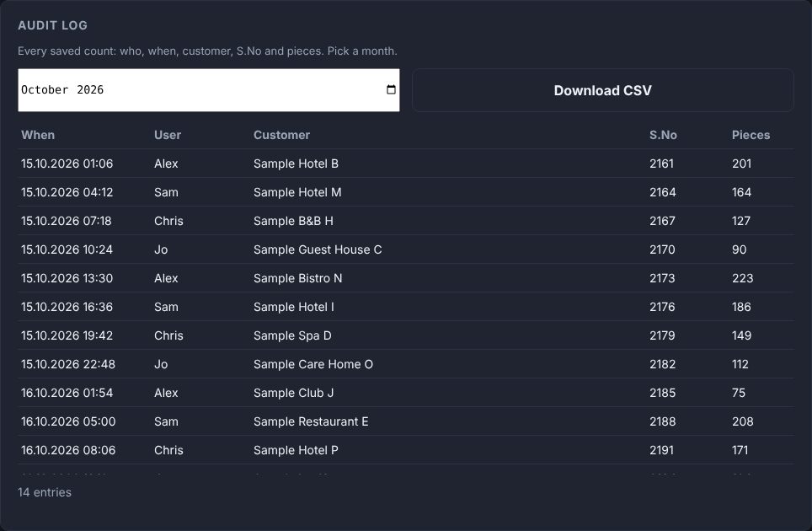Select the 15.10.2026 13:30 timestamp
The width and height of the screenshot is (812, 531).
67,278
